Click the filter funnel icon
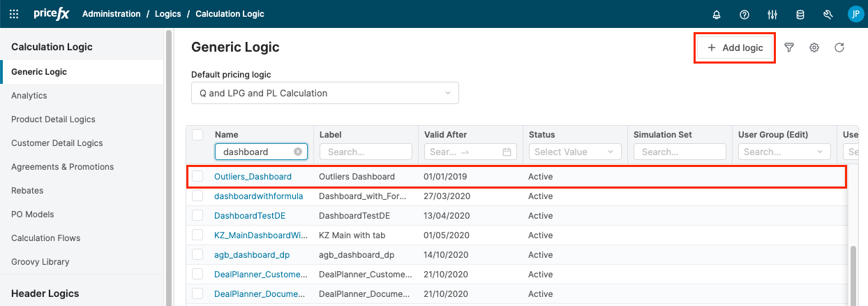The height and width of the screenshot is (306, 868). point(789,48)
